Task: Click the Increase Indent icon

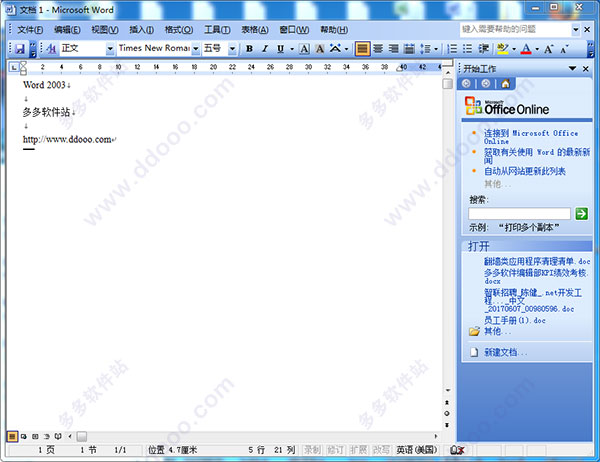Action: 483,49
